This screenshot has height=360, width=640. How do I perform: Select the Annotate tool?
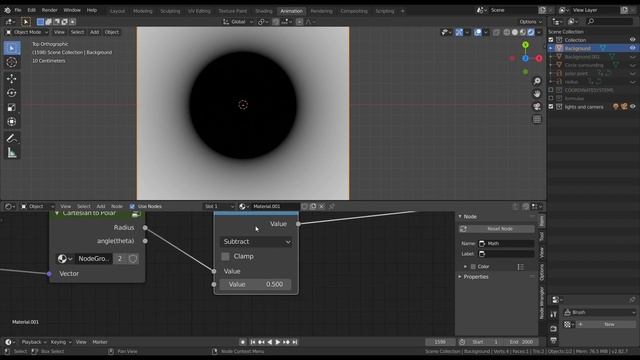[12, 138]
